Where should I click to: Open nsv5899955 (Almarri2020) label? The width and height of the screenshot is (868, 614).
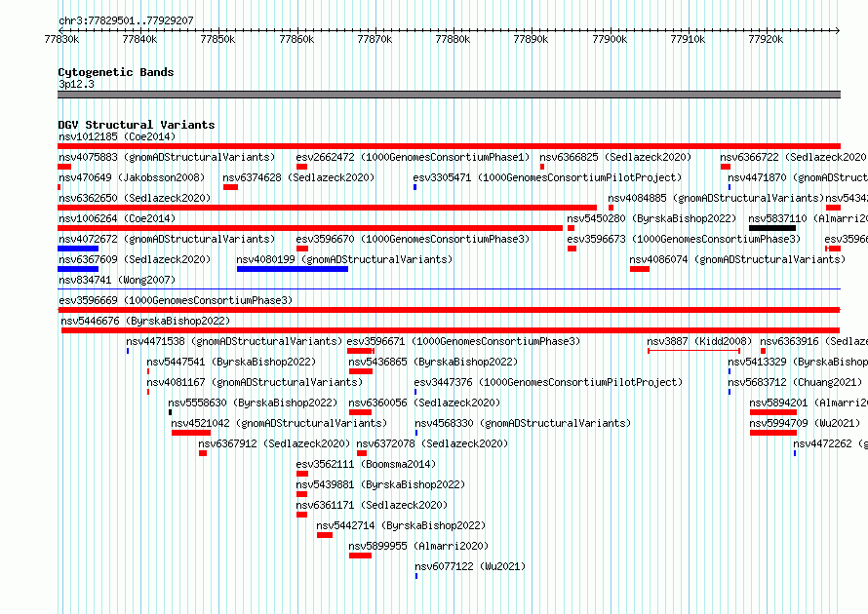[x=418, y=546]
